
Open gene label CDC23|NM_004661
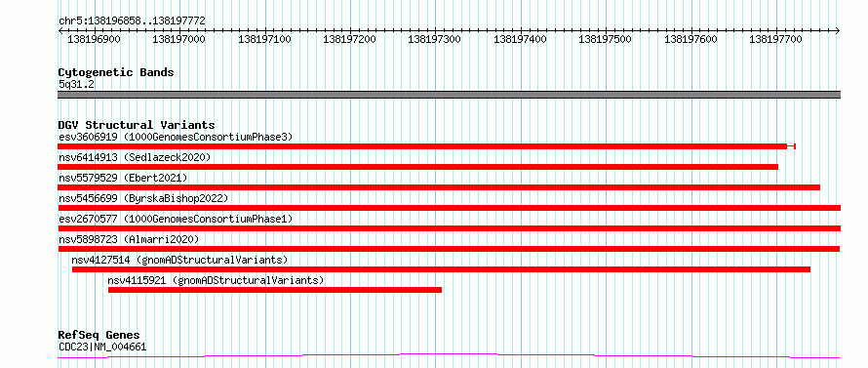[102, 348]
